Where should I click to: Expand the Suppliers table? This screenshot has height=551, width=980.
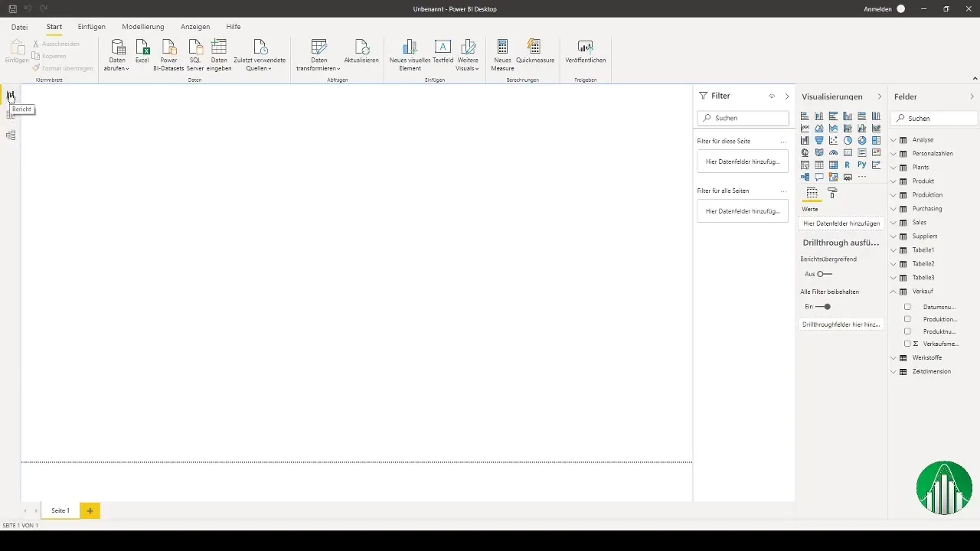point(893,236)
